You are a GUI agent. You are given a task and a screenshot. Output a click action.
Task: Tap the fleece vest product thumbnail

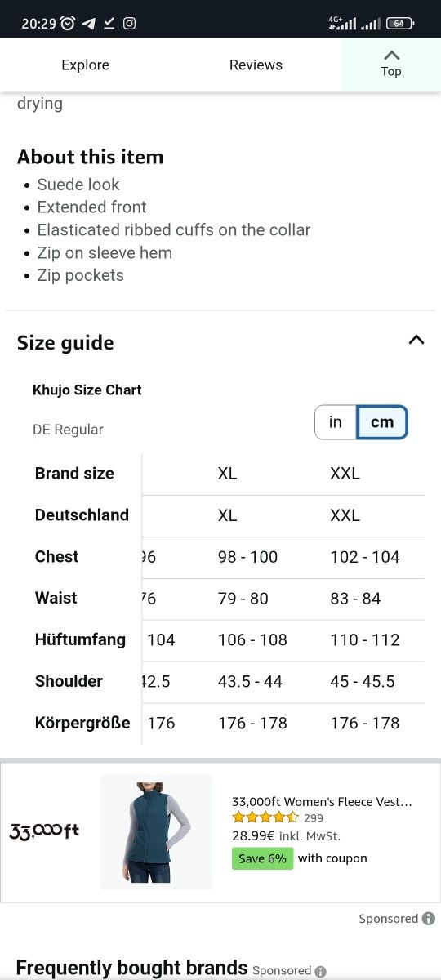point(156,832)
